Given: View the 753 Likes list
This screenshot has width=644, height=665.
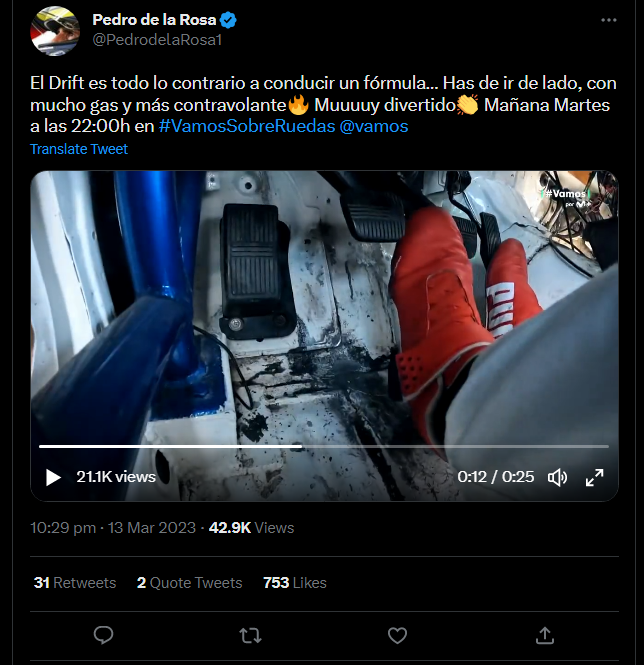Looking at the screenshot, I should 294,582.
